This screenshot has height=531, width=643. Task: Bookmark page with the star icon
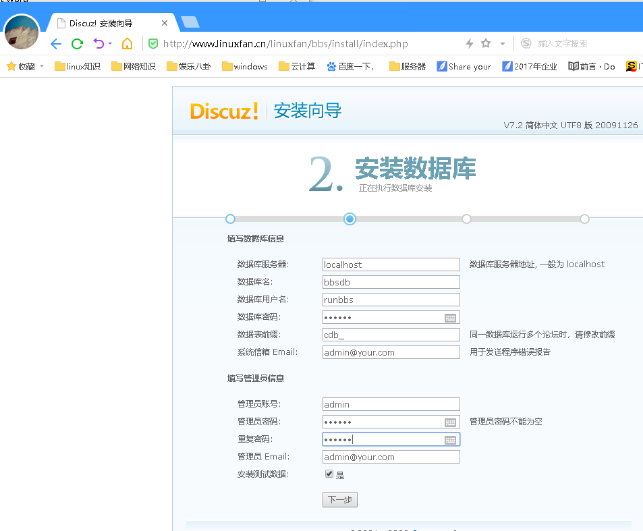(x=486, y=43)
